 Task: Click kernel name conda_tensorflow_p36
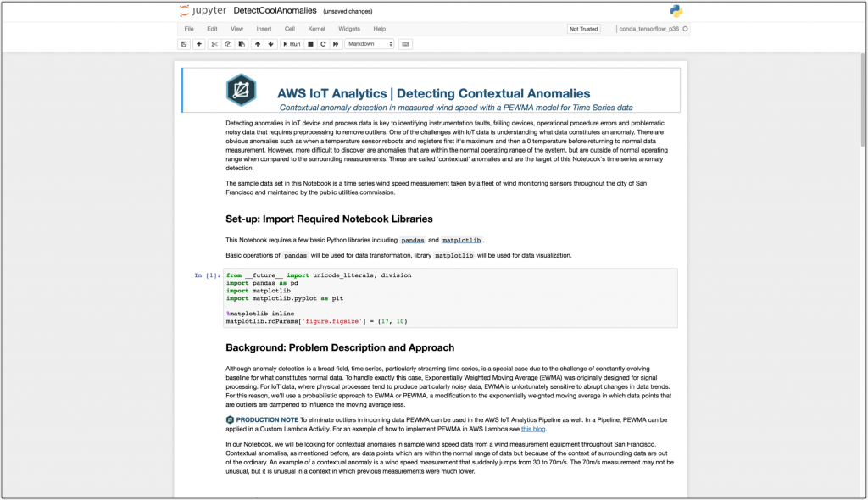pos(648,29)
